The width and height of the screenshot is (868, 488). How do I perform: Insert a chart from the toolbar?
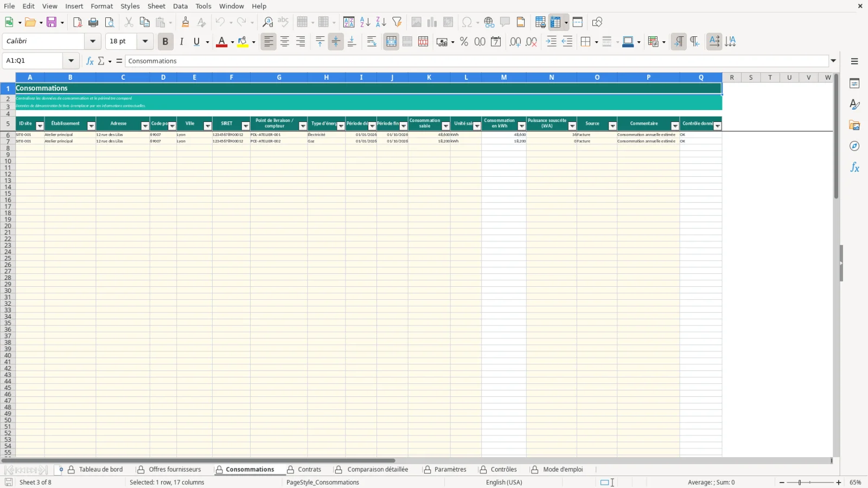point(432,22)
